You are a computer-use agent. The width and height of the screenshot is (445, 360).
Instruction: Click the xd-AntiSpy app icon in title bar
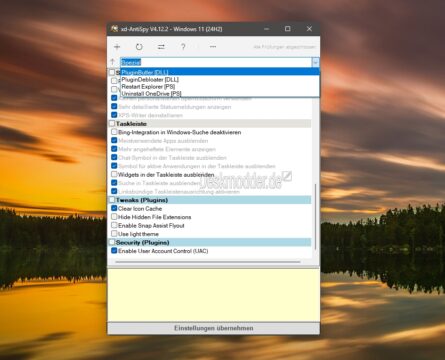[114, 29]
